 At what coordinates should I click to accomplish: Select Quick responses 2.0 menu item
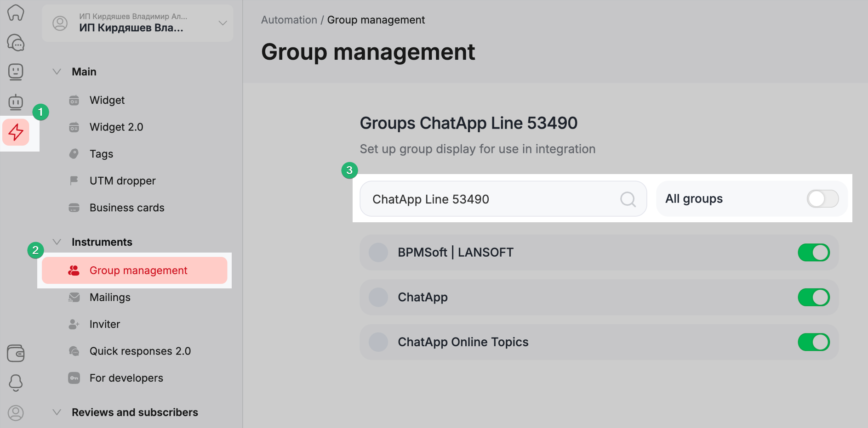tap(140, 351)
